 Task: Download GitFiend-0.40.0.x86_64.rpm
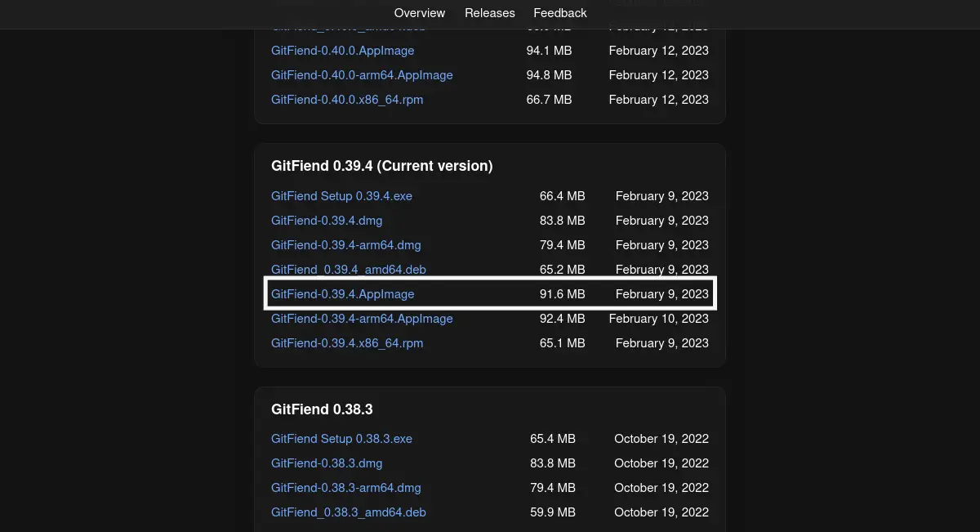click(347, 100)
